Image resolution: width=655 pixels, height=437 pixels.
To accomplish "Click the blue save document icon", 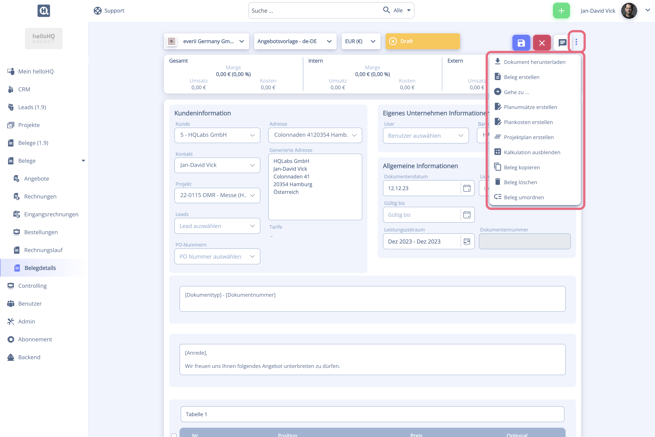I will (521, 43).
